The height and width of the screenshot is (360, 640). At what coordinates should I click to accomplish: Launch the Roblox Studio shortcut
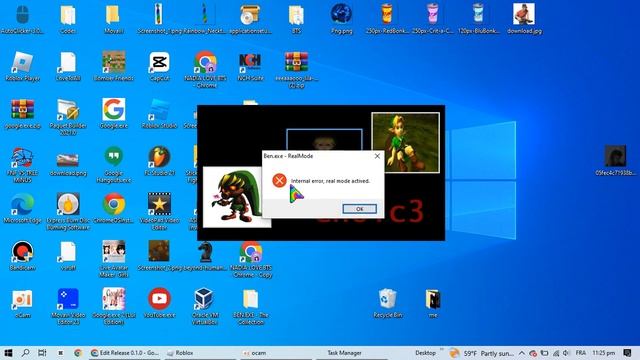[x=159, y=114]
